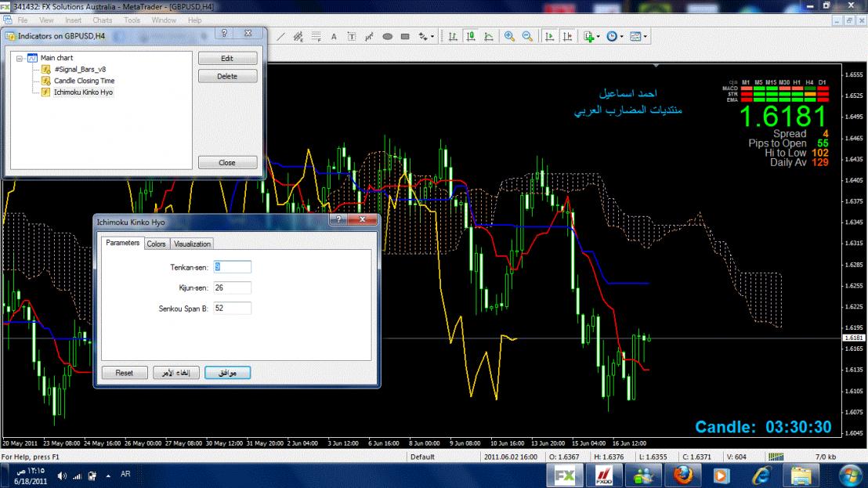The width and height of the screenshot is (868, 488).
Task: Select the trendline drawing tool
Action: pos(280,36)
